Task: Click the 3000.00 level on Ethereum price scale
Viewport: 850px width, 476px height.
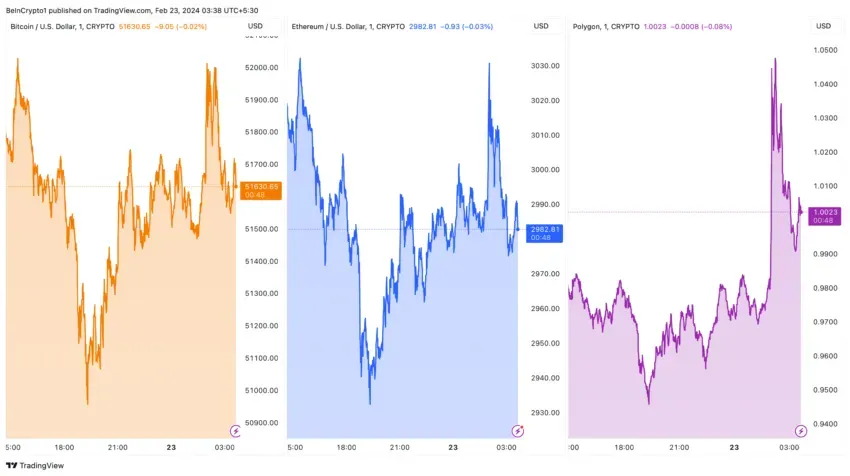Action: [x=545, y=170]
